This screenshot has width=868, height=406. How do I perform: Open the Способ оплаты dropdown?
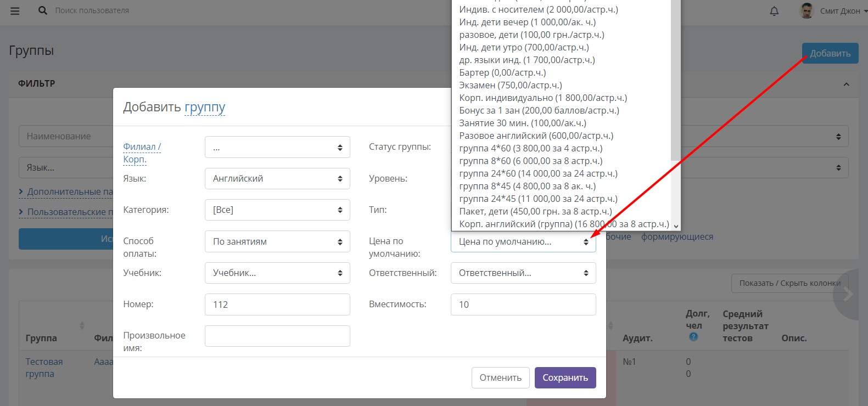click(277, 241)
